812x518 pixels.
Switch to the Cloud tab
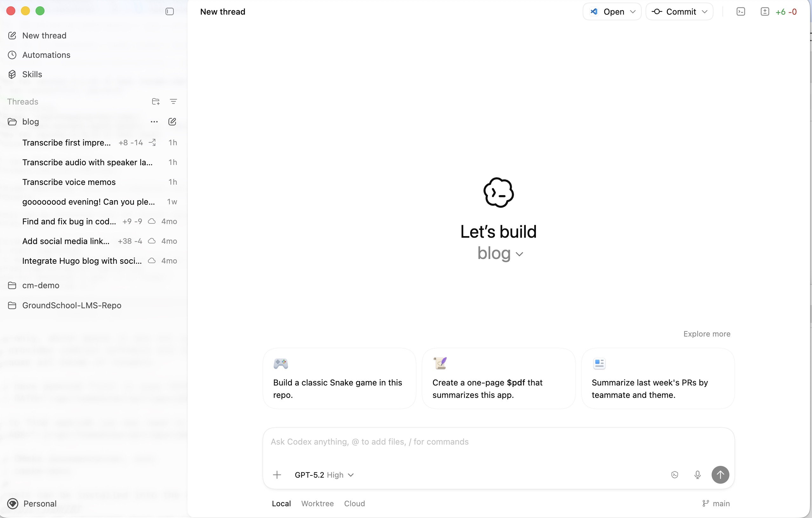coord(355,503)
